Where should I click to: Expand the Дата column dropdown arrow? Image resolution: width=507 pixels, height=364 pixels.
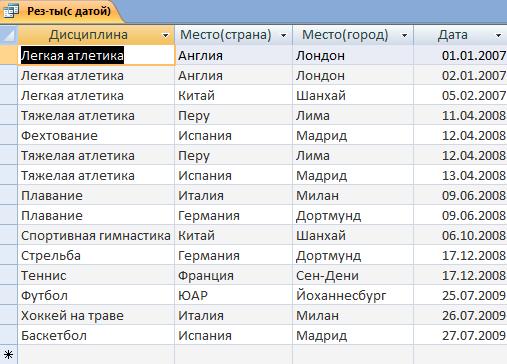point(498,35)
